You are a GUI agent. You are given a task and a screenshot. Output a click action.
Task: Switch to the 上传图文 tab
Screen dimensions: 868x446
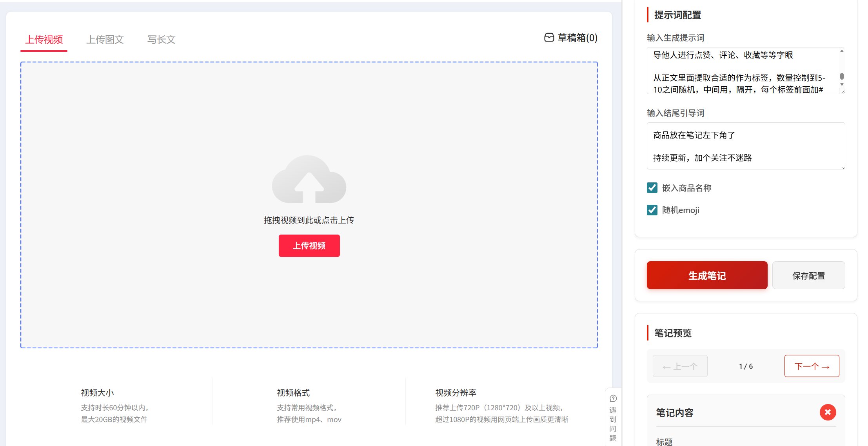coord(105,40)
